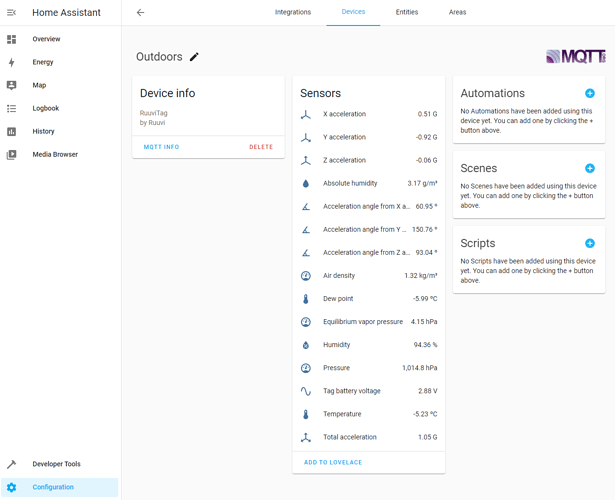
Task: Switch to the Integrations tab
Action: coord(293,12)
